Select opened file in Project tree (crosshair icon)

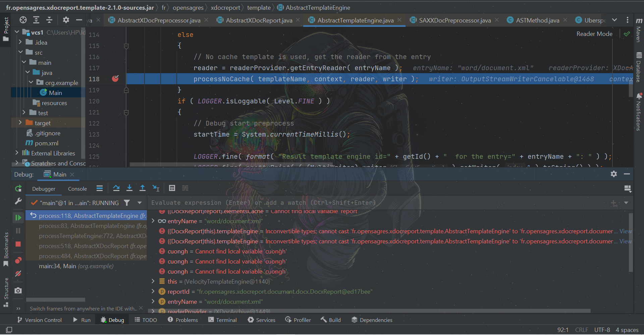click(x=23, y=20)
